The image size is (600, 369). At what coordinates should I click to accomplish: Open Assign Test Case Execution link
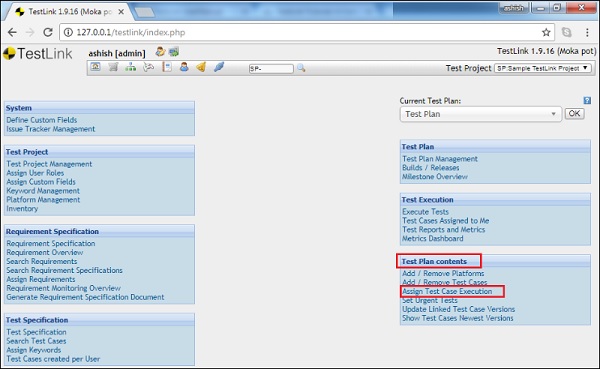[x=447, y=291]
